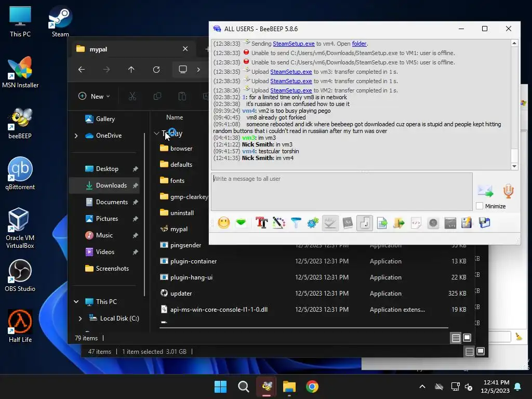Click the source code paper icon
The height and width of the screenshot is (399, 532).
(416, 223)
